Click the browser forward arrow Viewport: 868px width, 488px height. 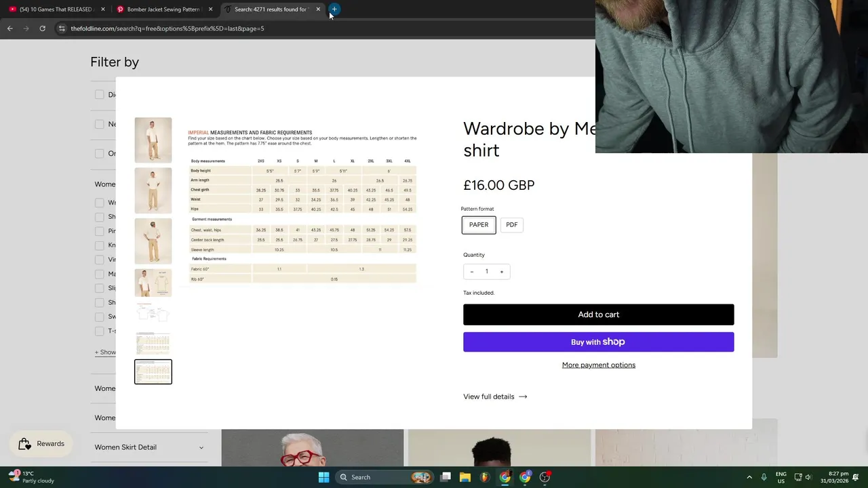[26, 28]
